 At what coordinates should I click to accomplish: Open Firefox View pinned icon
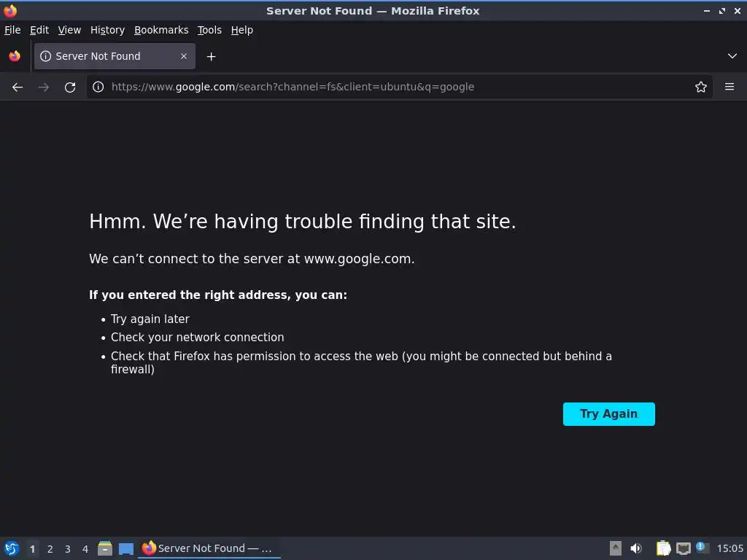click(15, 56)
